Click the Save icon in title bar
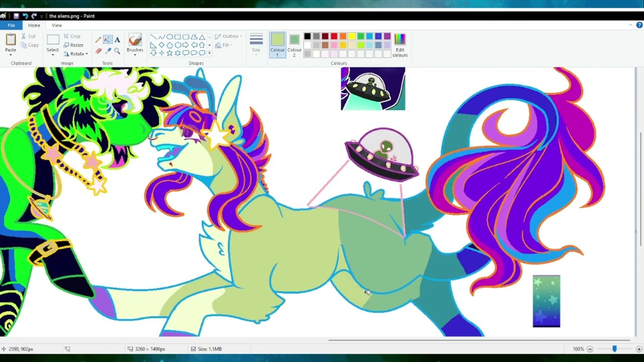 coord(16,16)
